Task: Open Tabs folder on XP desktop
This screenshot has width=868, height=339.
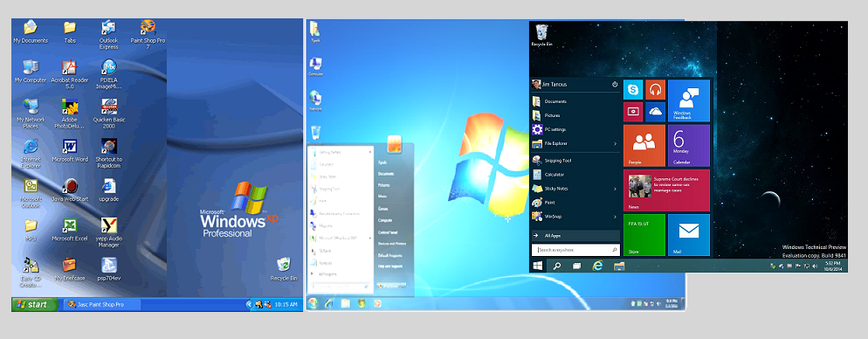Action: point(70,31)
